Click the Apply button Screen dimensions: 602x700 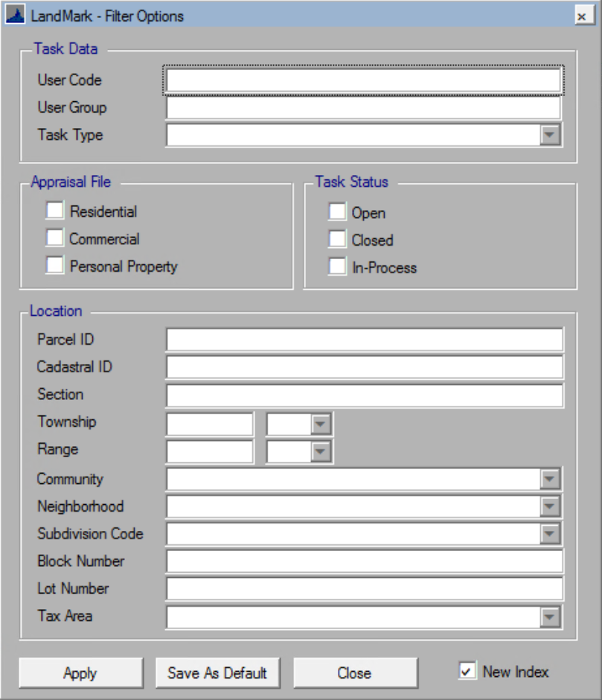coord(80,672)
